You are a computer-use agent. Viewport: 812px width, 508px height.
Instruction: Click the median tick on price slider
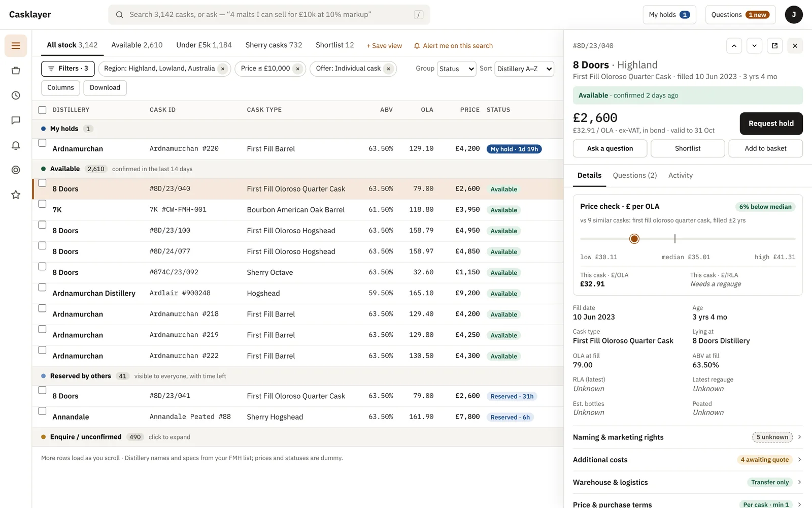674,239
